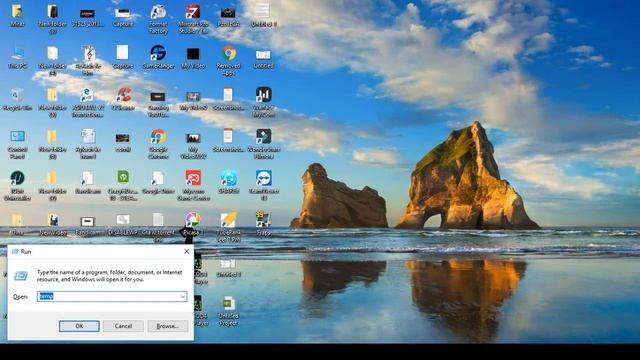This screenshot has height=360, width=640.
Task: Select the yellow highlighter pen shortcut icon
Action: pyautogui.click(x=229, y=220)
